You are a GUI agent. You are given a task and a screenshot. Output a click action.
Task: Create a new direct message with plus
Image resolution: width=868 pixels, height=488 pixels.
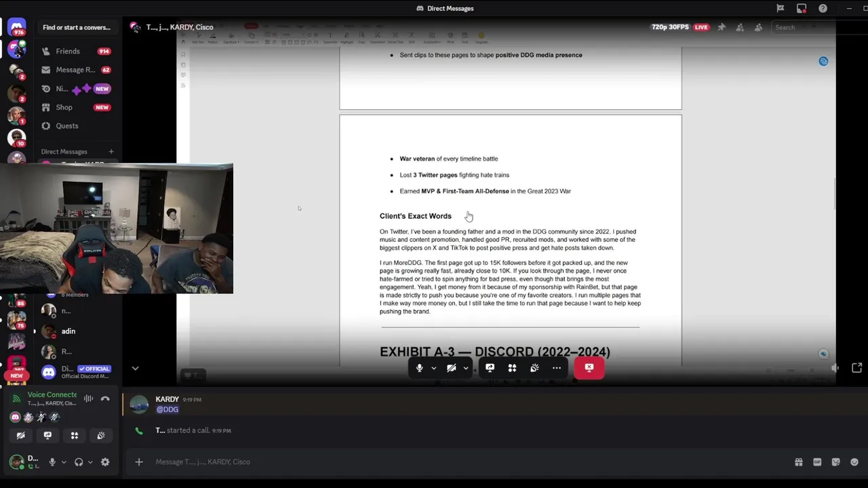click(111, 152)
